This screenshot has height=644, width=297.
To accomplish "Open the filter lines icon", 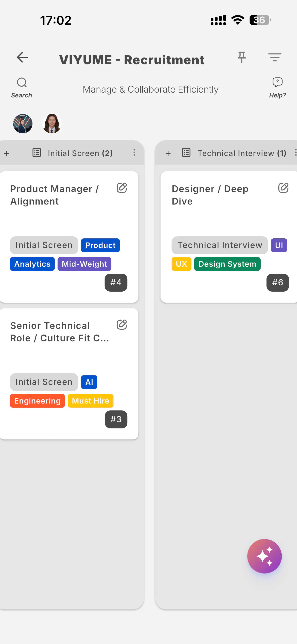I will 275,58.
